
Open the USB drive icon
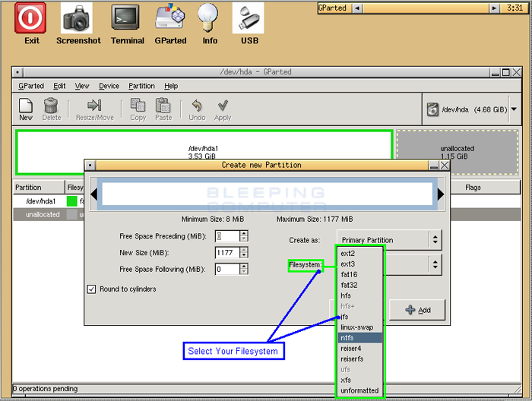point(248,17)
